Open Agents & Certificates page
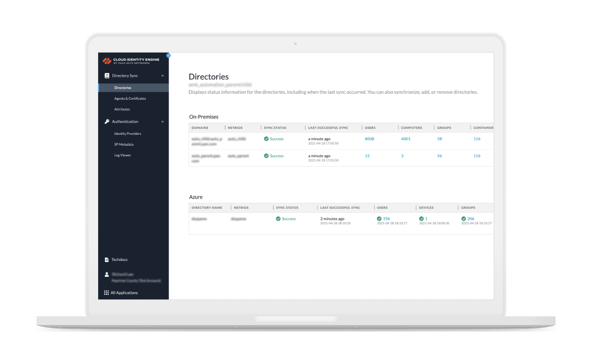593x364 pixels. [x=130, y=98]
